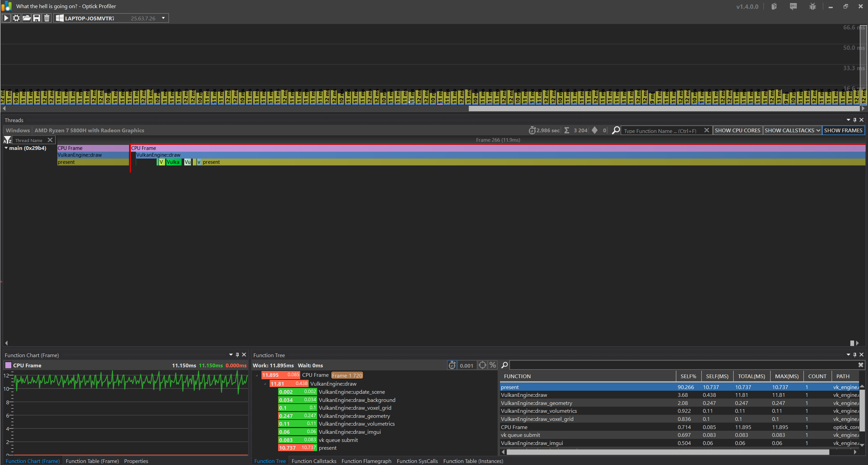The width and height of the screenshot is (868, 465).
Task: Clear captures with the trash icon
Action: pos(47,18)
